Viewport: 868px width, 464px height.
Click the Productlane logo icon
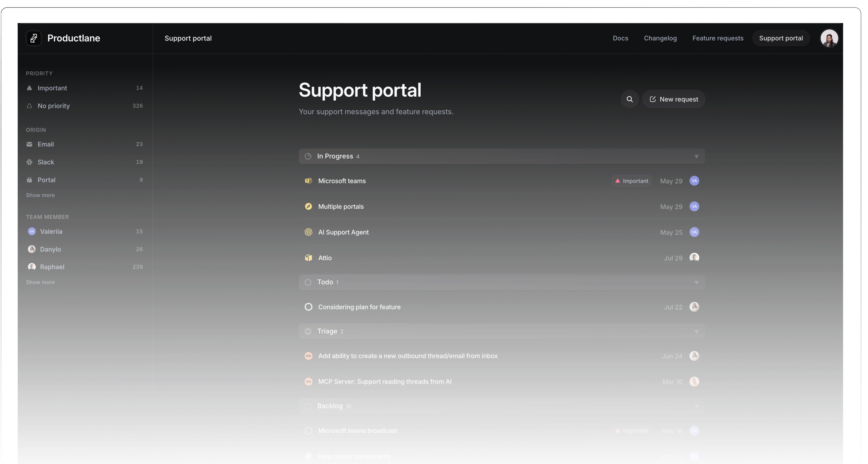34,38
